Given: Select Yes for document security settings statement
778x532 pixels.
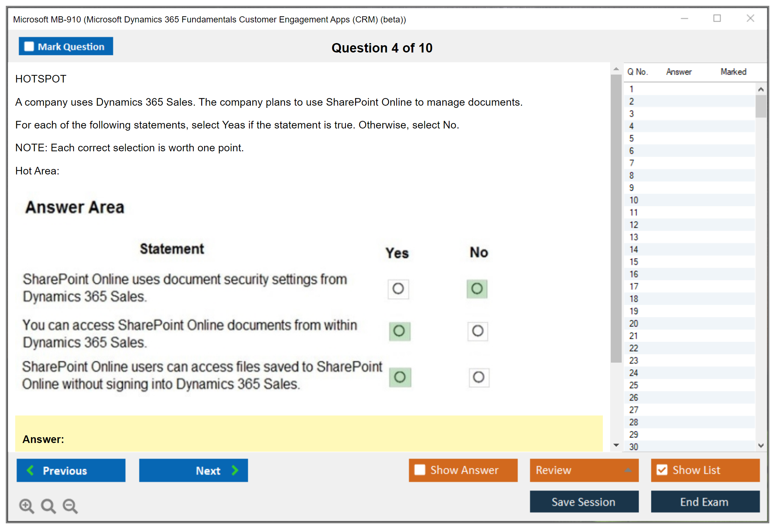Looking at the screenshot, I should (398, 289).
